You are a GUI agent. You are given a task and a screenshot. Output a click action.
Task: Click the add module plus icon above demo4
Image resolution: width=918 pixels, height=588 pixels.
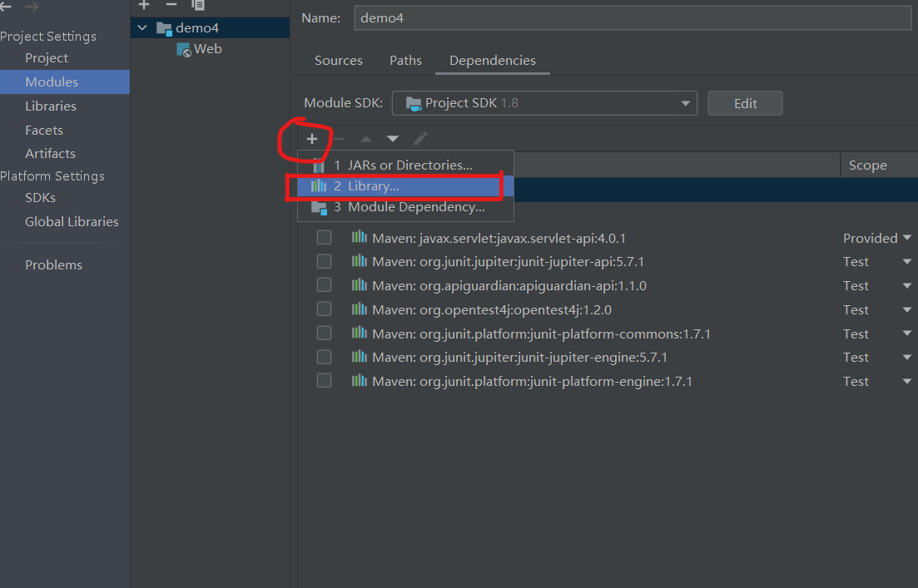coord(143,5)
